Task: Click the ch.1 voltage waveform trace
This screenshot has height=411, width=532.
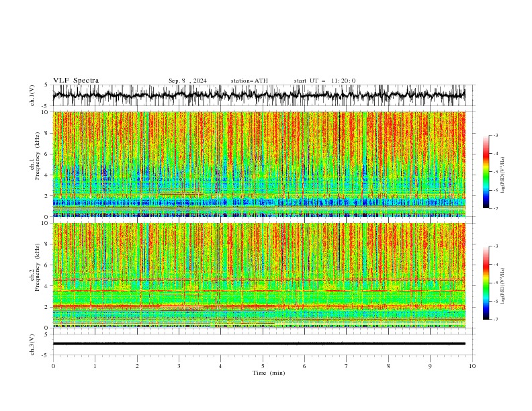Action: pyautogui.click(x=259, y=95)
